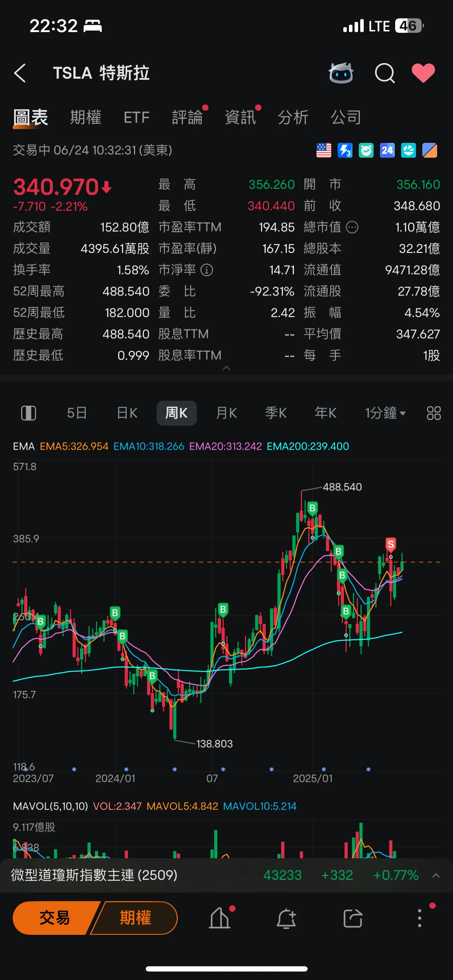This screenshot has height=980, width=453.
Task: Select the 周K chart period
Action: point(176,413)
